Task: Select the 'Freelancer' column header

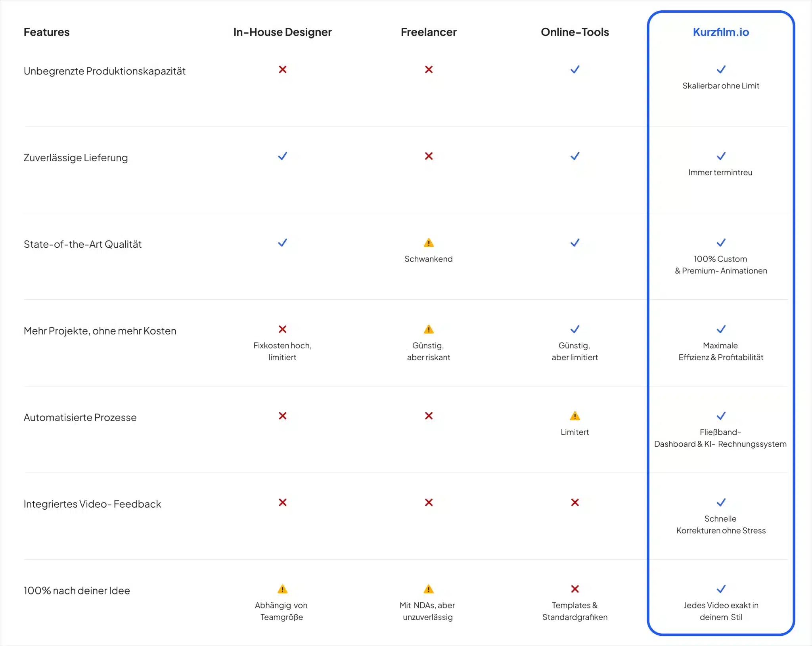Action: pos(429,32)
